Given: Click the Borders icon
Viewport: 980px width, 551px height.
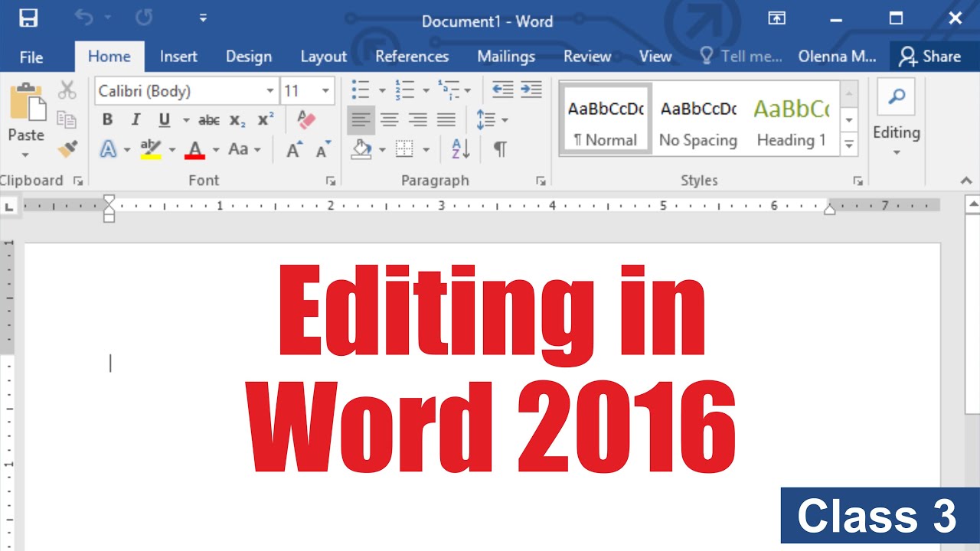Looking at the screenshot, I should tap(404, 149).
